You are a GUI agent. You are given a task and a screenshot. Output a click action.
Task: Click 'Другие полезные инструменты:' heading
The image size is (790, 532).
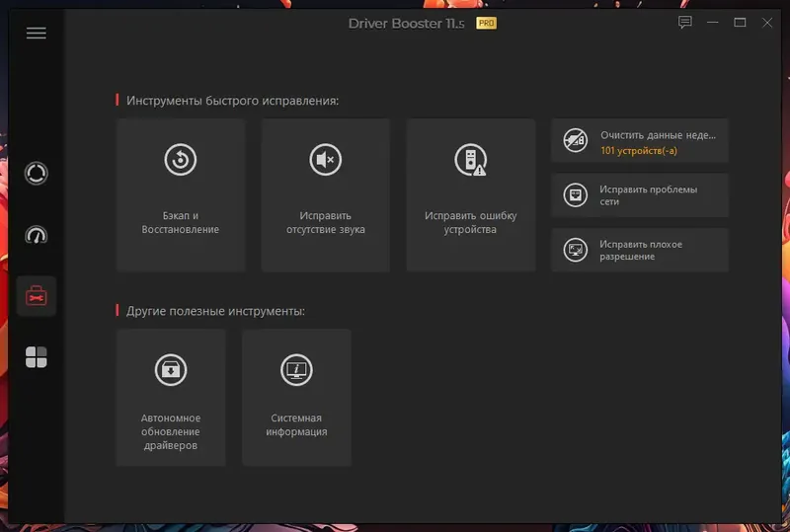tap(215, 311)
